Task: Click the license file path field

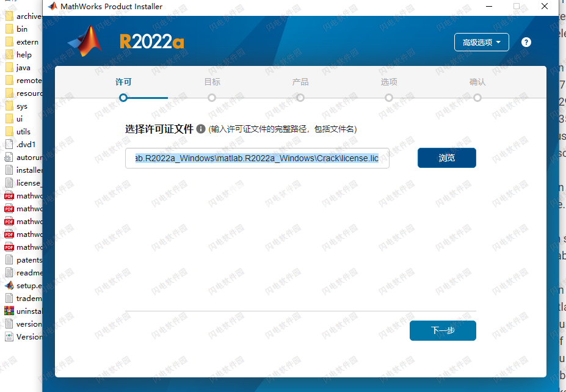Action: [257, 158]
